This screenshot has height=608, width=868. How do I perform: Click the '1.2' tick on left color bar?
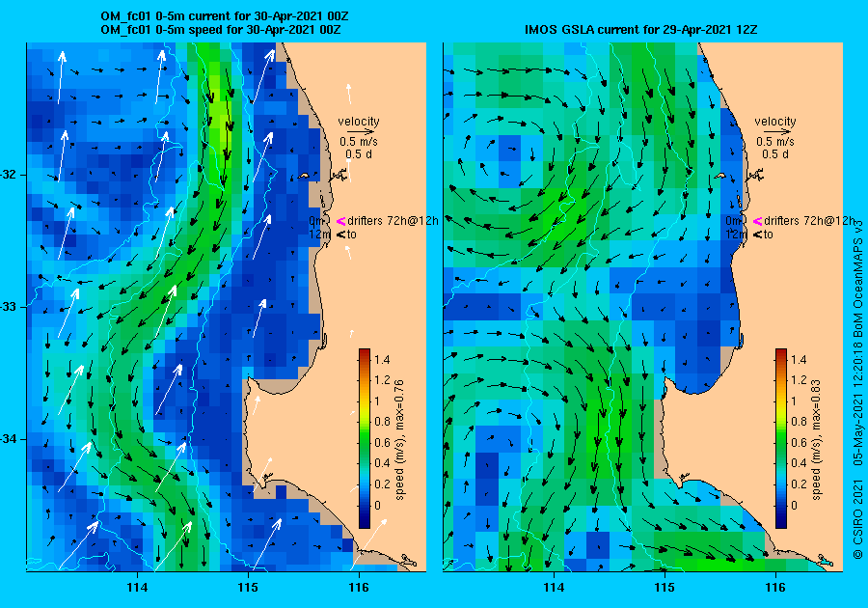(382, 380)
